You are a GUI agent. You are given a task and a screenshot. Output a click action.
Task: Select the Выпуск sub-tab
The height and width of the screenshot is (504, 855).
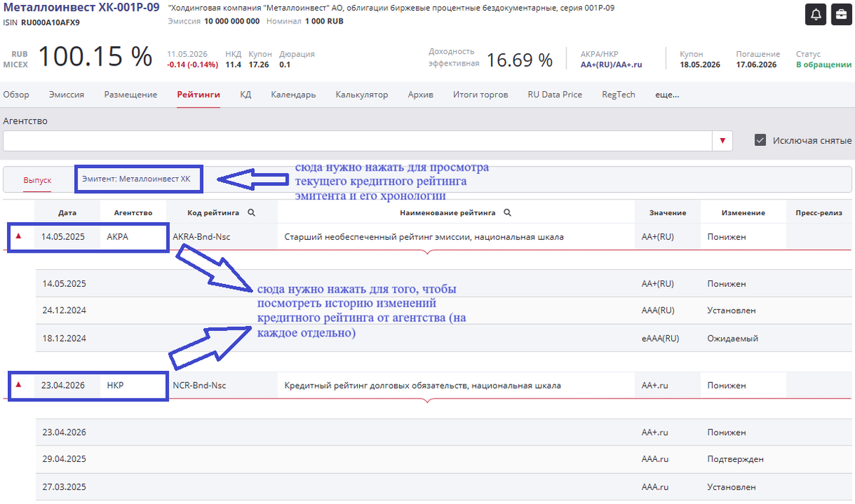(x=37, y=180)
